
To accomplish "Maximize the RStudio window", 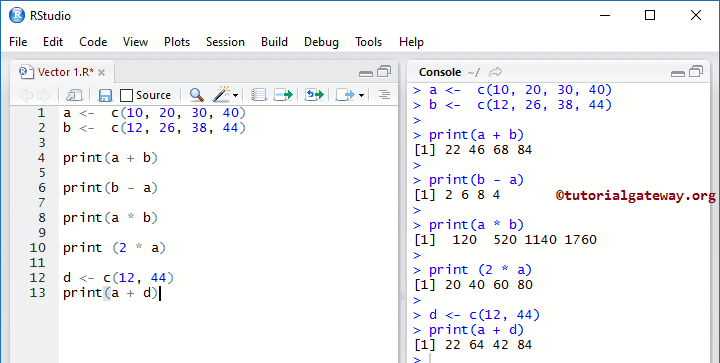I will coord(650,15).
